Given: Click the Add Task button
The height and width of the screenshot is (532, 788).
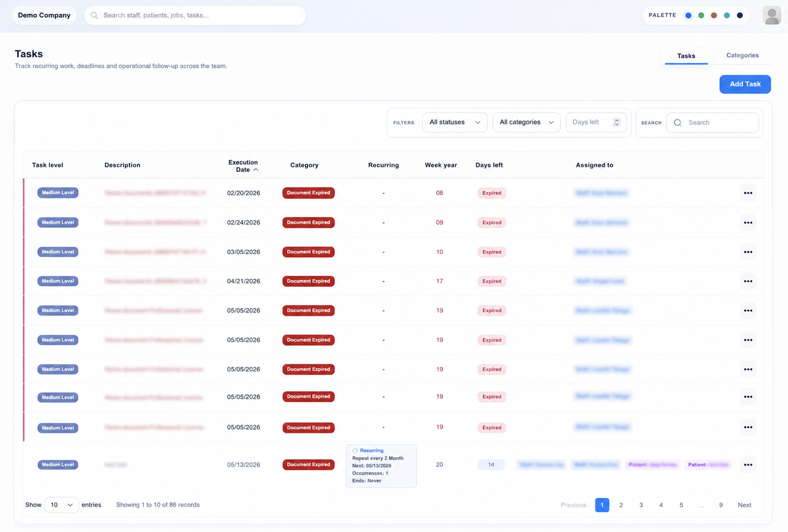Looking at the screenshot, I should pos(745,84).
